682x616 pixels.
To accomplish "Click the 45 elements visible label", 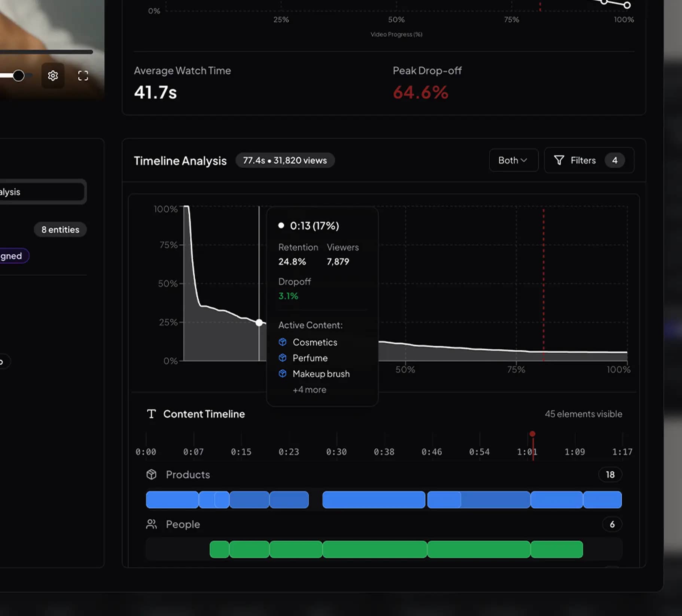I will 583,414.
